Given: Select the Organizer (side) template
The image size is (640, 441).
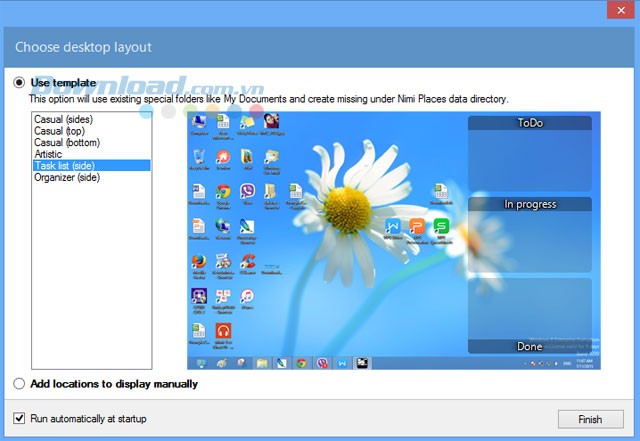Looking at the screenshot, I should point(66,177).
